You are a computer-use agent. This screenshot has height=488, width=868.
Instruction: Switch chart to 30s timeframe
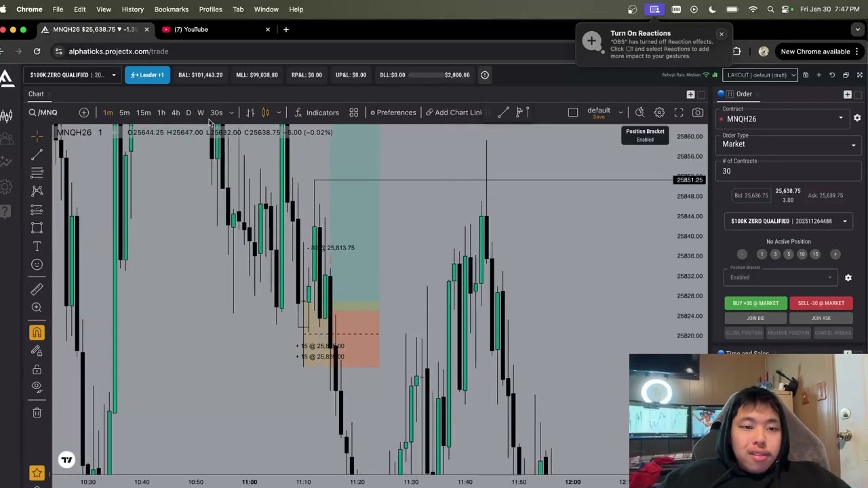(216, 113)
